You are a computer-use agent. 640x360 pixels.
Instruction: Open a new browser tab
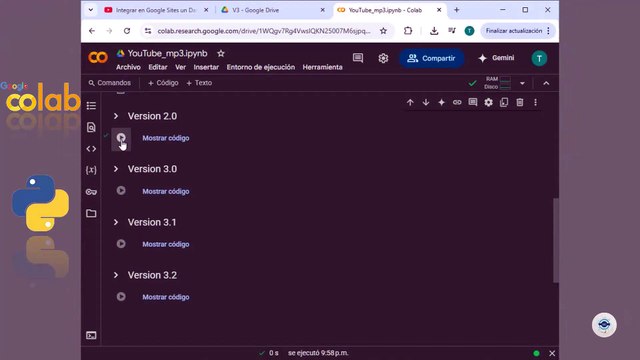click(457, 10)
